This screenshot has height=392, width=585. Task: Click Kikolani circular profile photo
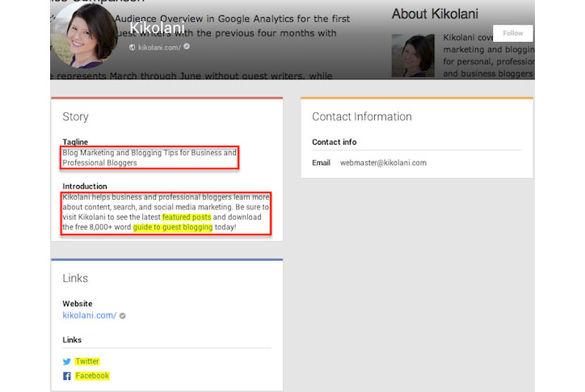pyautogui.click(x=84, y=35)
